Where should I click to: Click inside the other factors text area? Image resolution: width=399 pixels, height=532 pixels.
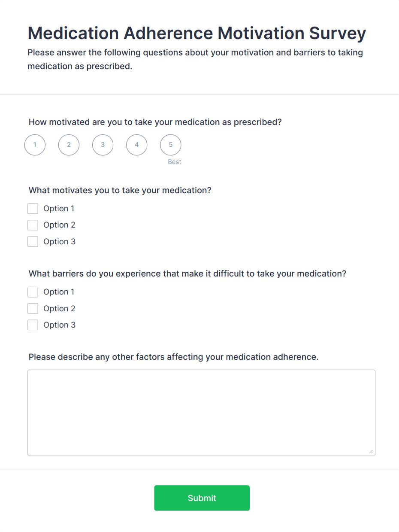click(x=201, y=412)
